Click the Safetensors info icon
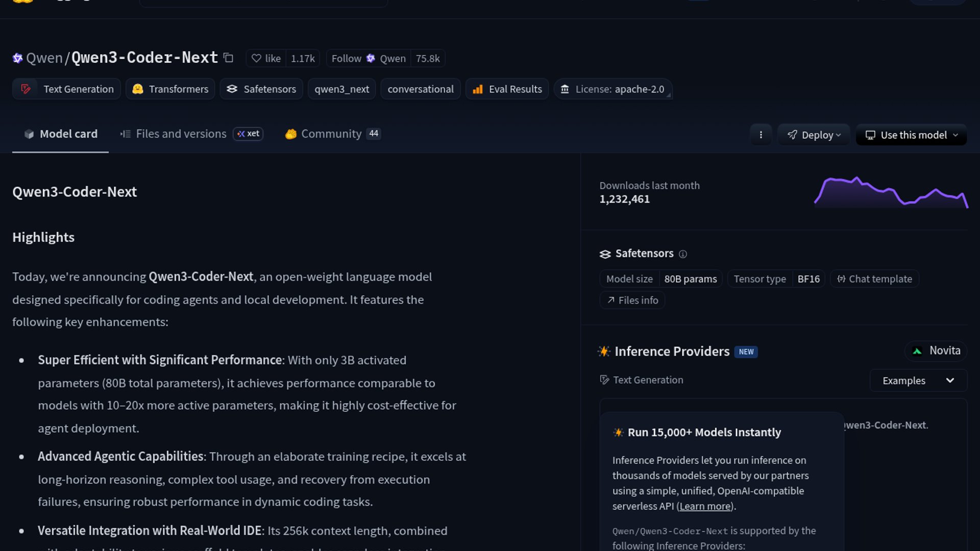 tap(683, 254)
